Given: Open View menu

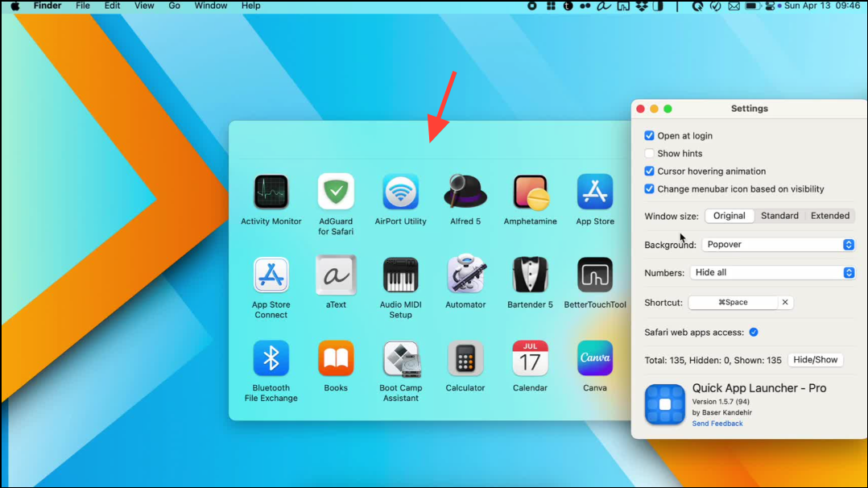Looking at the screenshot, I should (x=144, y=6).
